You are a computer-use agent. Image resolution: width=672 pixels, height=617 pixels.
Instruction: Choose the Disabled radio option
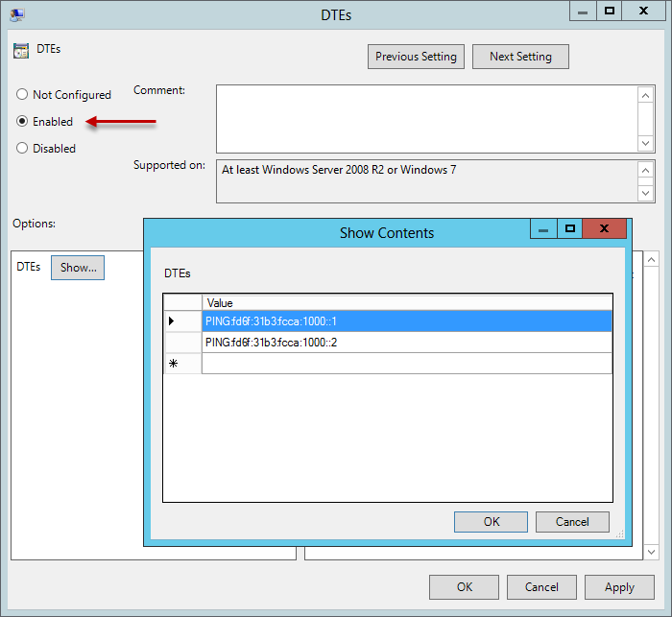tap(22, 149)
